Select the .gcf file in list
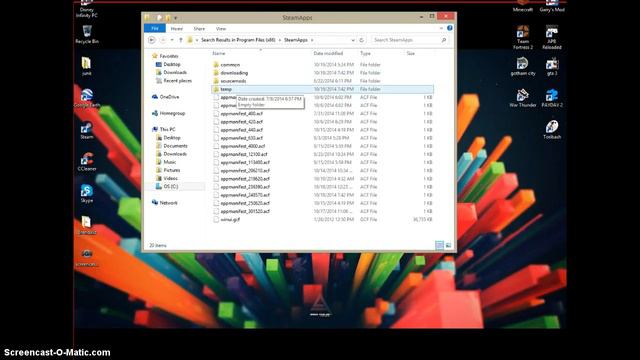 click(x=230, y=220)
